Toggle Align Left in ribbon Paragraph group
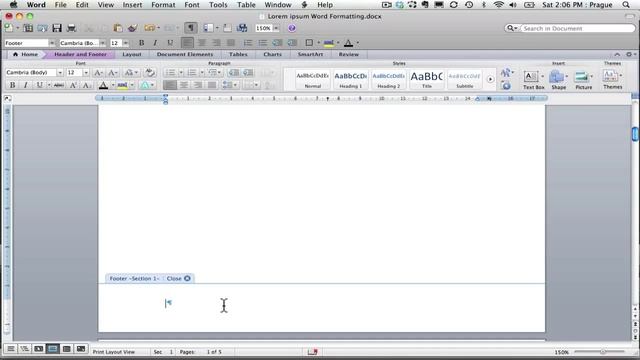The width and height of the screenshot is (640, 360). 170,85
